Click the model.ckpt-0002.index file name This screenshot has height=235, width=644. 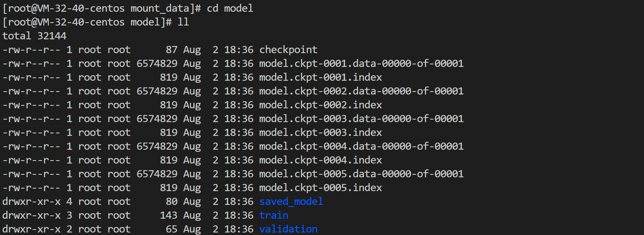coord(320,105)
